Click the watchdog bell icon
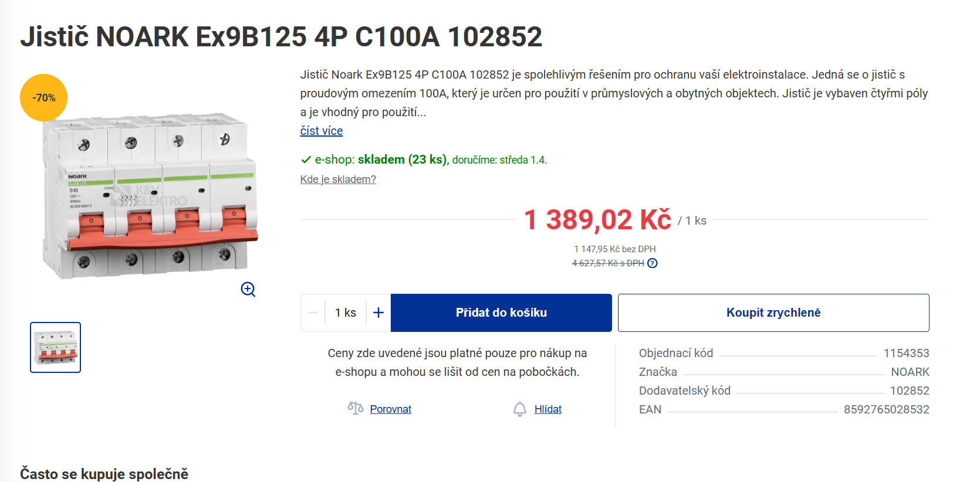The width and height of the screenshot is (980, 482). pos(519,409)
